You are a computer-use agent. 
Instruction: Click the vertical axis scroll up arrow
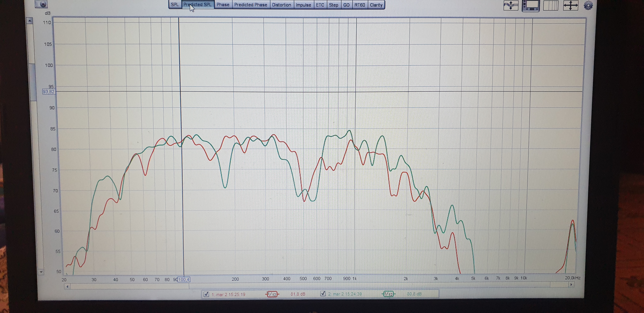coord(30,21)
